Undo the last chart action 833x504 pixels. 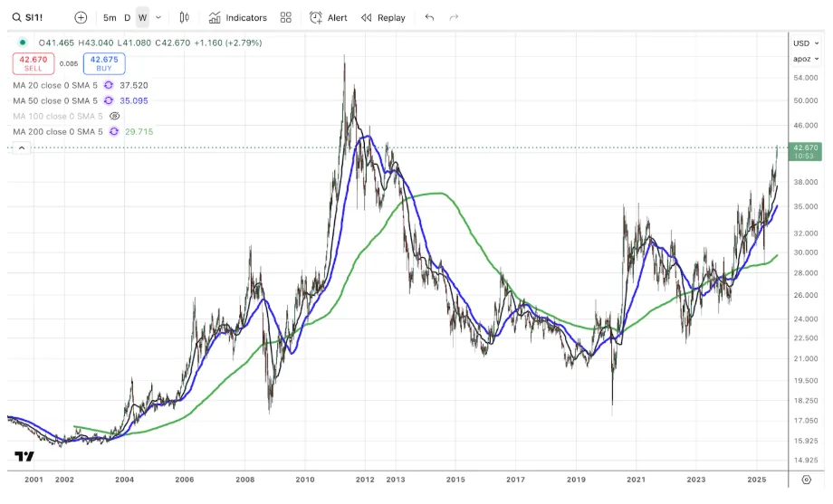click(429, 17)
